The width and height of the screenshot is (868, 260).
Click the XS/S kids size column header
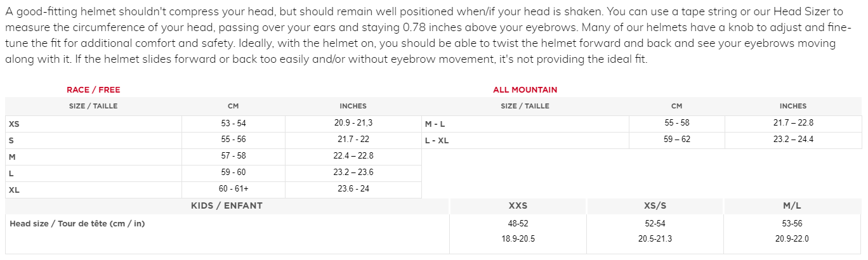pyautogui.click(x=655, y=205)
